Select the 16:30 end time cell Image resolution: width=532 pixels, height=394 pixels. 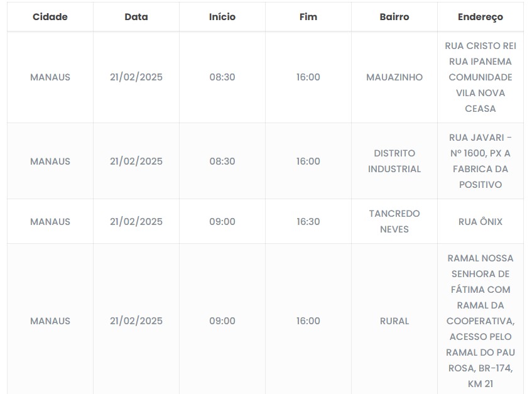point(308,222)
